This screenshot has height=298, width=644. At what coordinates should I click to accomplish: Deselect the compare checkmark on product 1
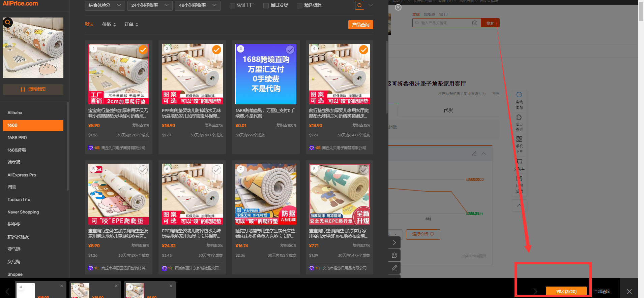click(143, 50)
